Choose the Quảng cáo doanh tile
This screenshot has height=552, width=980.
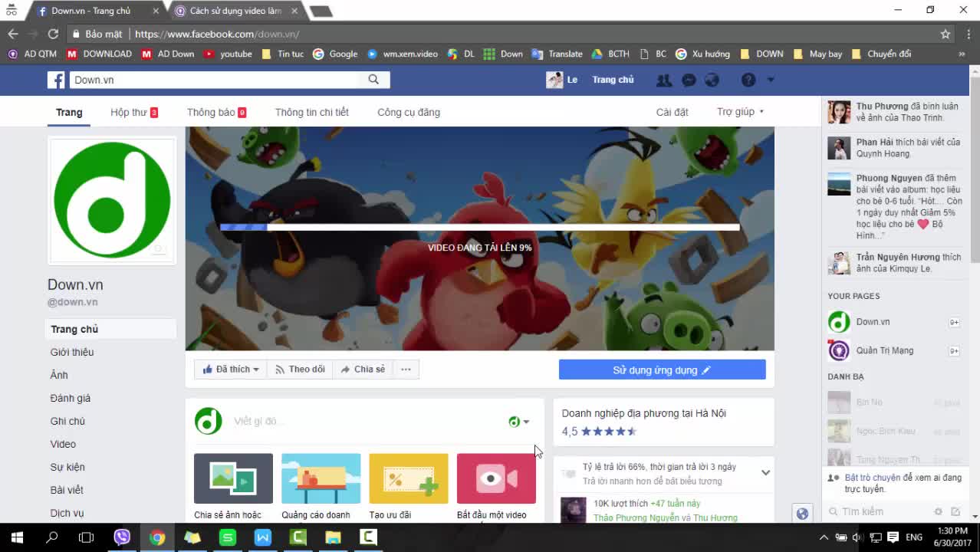click(x=321, y=486)
